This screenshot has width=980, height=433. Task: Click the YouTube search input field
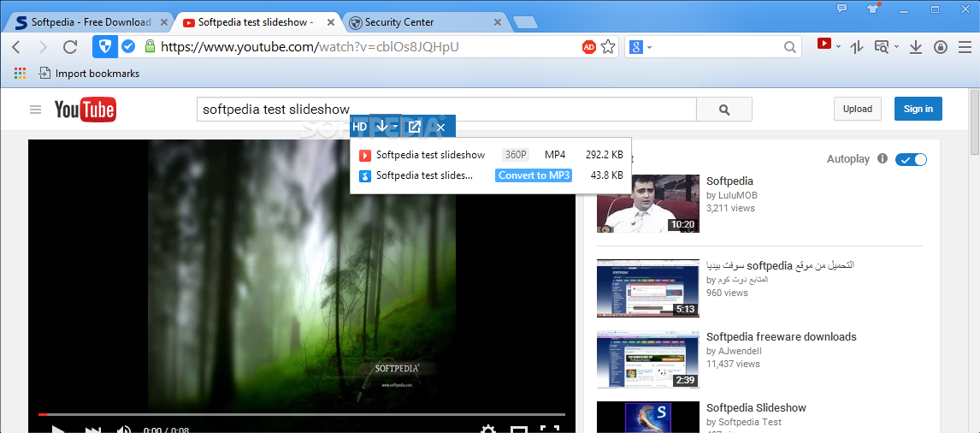point(446,110)
